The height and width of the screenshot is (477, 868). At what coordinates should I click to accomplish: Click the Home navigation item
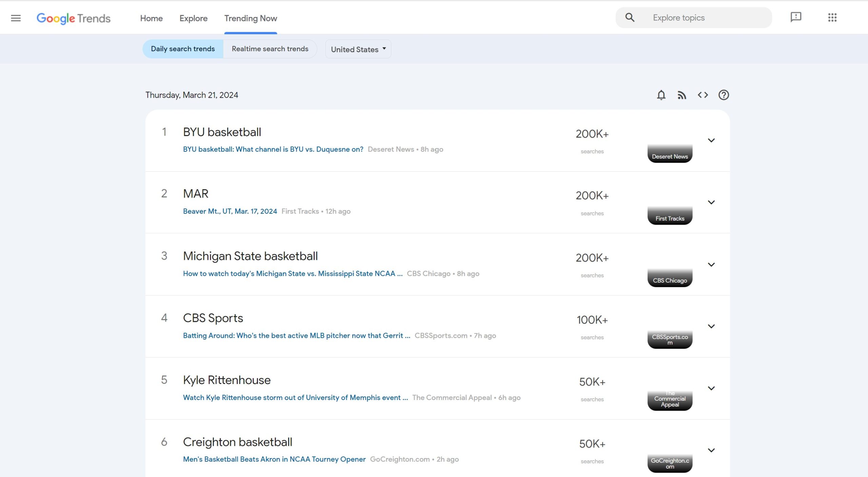click(152, 18)
